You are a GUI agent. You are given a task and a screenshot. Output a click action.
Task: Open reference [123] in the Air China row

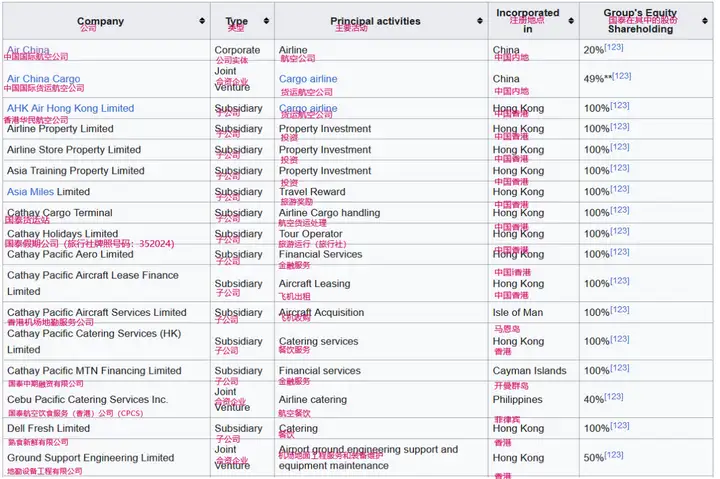[x=614, y=47]
